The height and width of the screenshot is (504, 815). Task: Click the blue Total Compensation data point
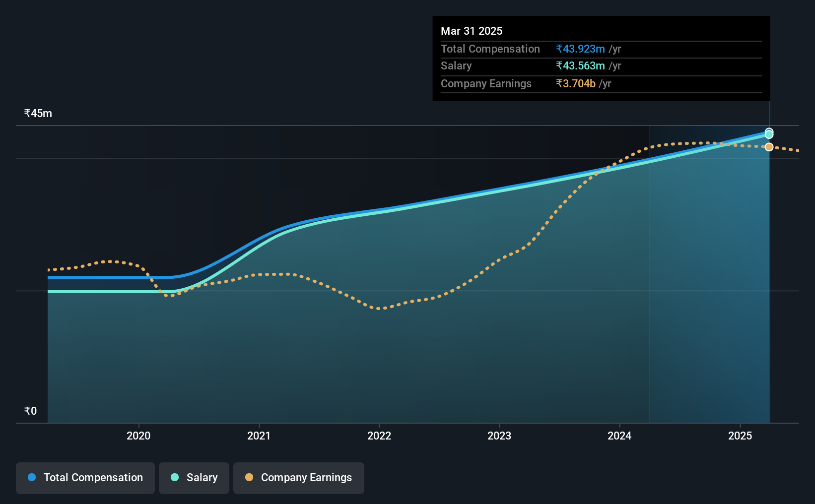[769, 131]
